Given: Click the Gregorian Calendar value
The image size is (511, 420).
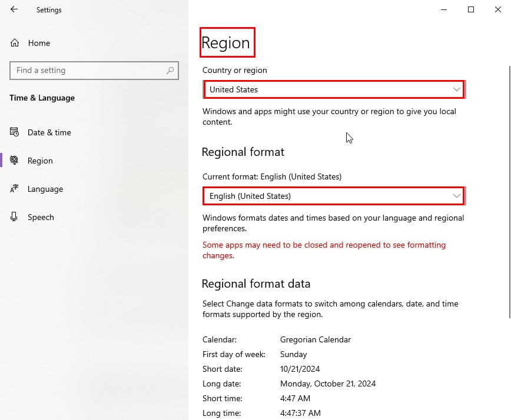Looking at the screenshot, I should 316,339.
